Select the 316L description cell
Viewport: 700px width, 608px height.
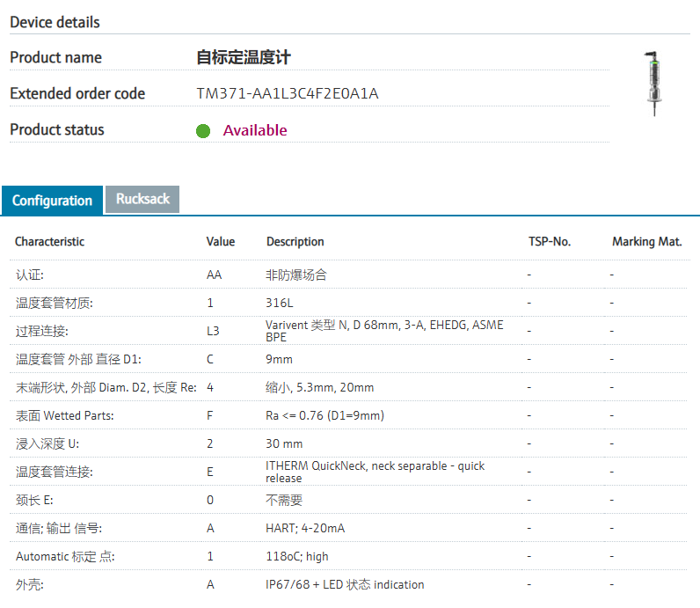(x=279, y=303)
